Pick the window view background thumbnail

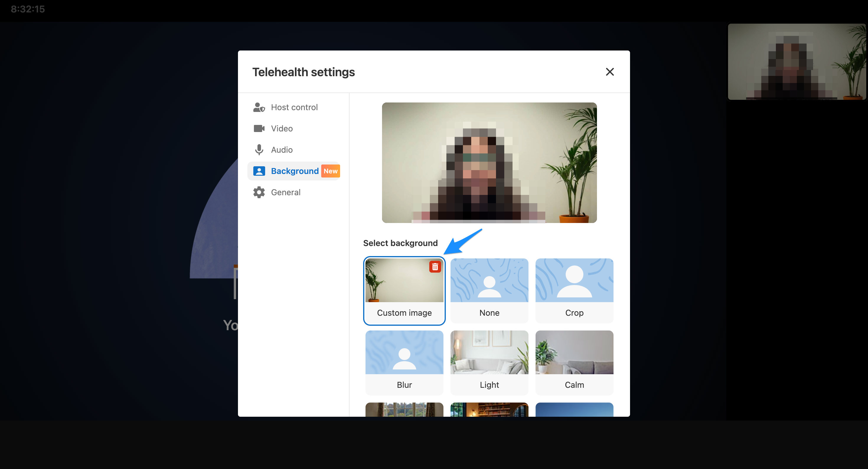[x=404, y=410]
